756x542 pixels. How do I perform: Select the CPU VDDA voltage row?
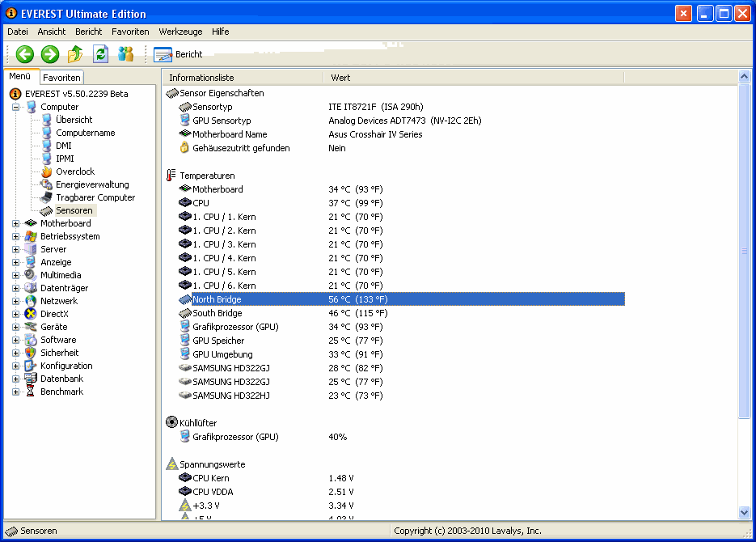401,492
